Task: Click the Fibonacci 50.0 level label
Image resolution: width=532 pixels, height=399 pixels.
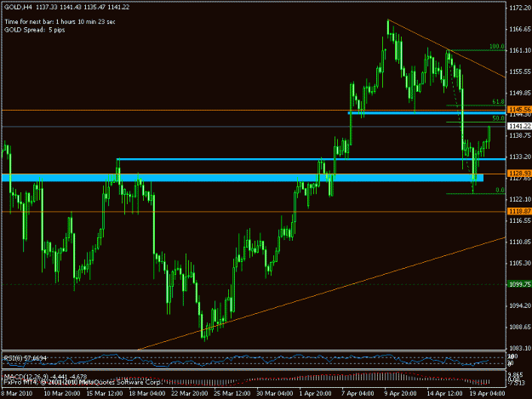Action: 498,118
